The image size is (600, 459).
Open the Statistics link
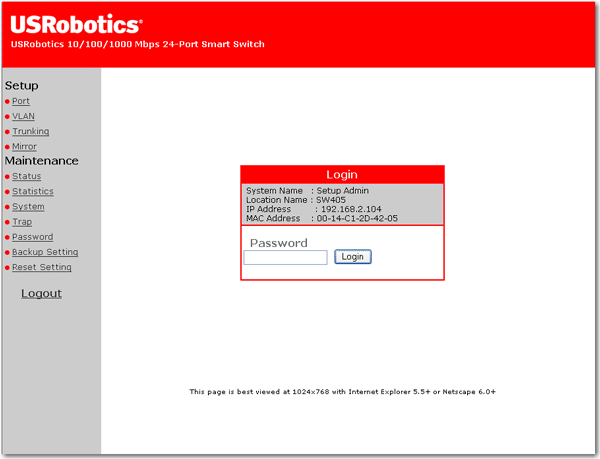33,191
